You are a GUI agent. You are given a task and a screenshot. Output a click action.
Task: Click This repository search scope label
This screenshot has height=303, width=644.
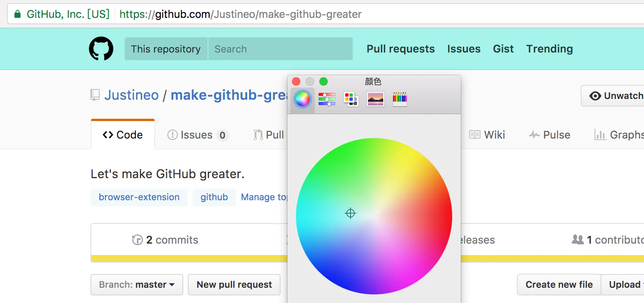pos(166,49)
